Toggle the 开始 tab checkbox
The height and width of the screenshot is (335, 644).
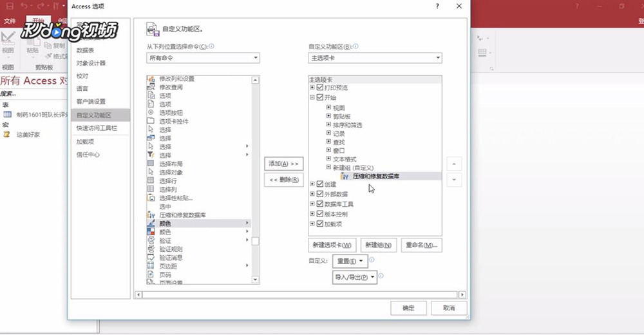click(320, 97)
